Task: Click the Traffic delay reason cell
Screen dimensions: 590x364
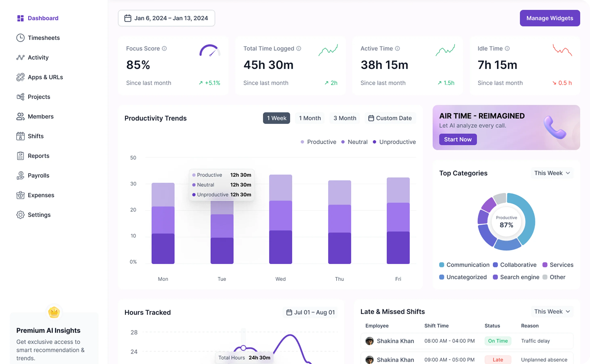Action: [535, 341]
